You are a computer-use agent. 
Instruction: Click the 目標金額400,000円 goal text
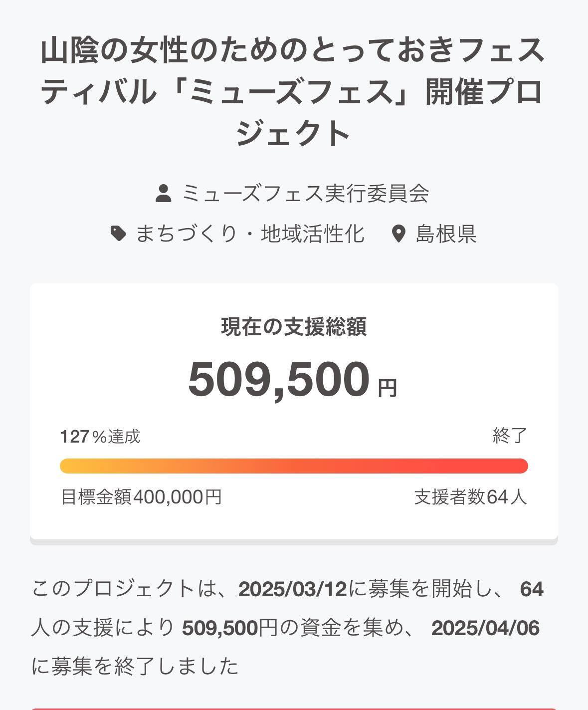141,497
